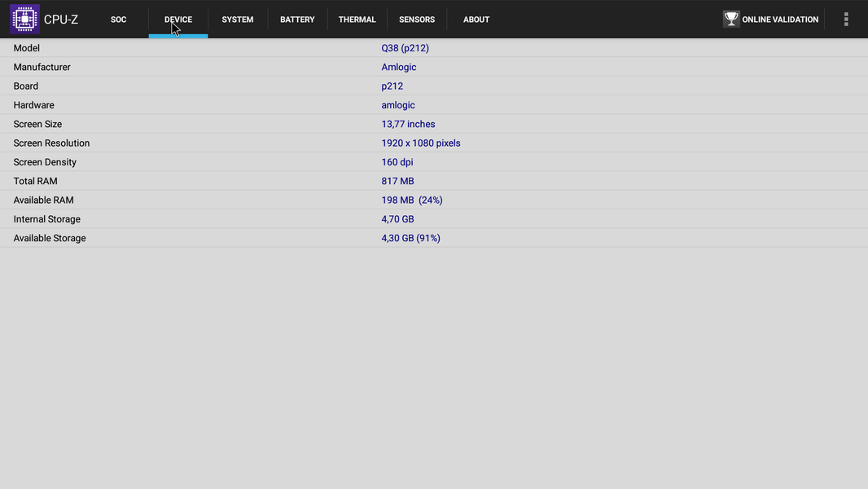Click the value 817 MB

[397, 181]
